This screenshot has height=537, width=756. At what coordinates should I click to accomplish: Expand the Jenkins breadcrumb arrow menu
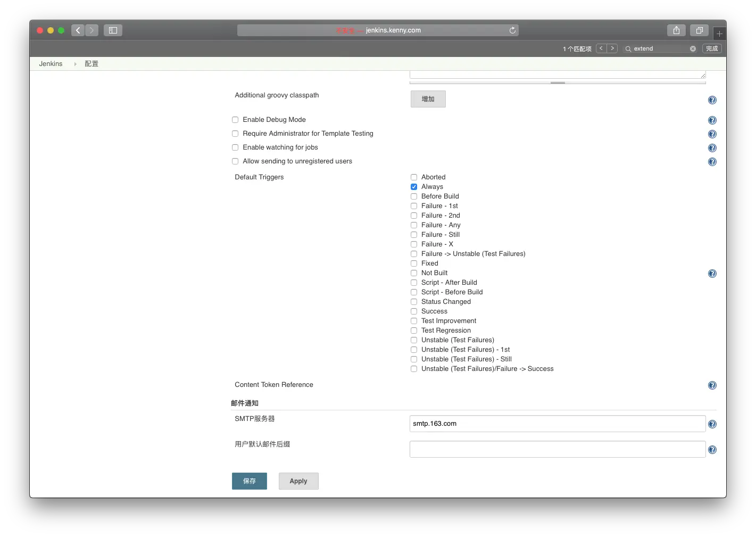(x=75, y=64)
